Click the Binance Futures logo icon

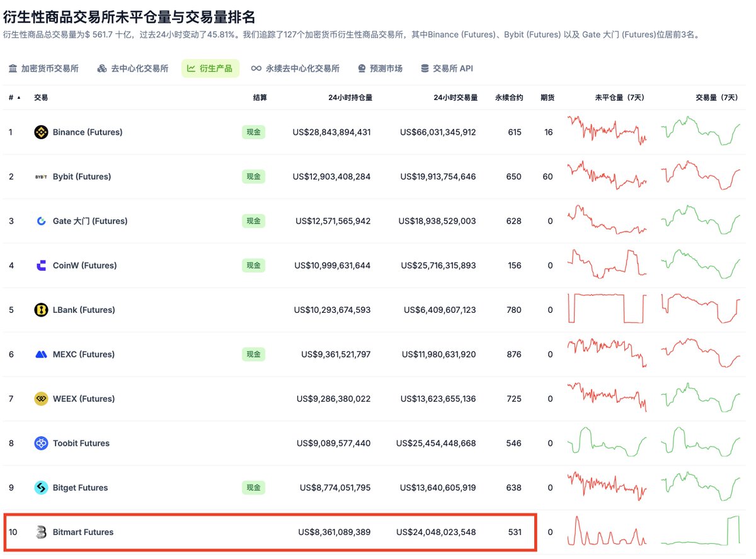(x=41, y=132)
